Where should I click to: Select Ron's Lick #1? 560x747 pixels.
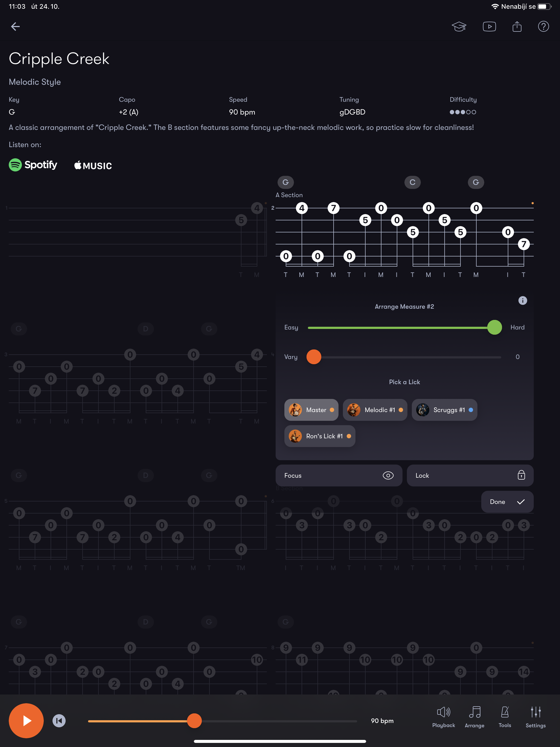click(x=320, y=436)
